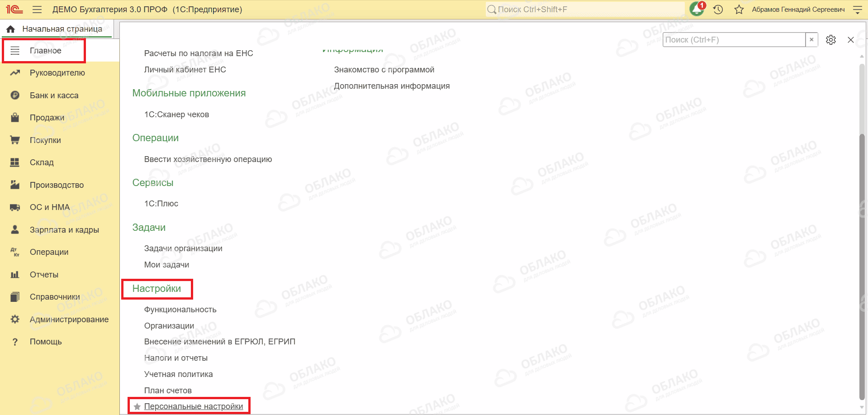The image size is (868, 415).
Task: Click the Продажи shopping bag icon
Action: [15, 118]
